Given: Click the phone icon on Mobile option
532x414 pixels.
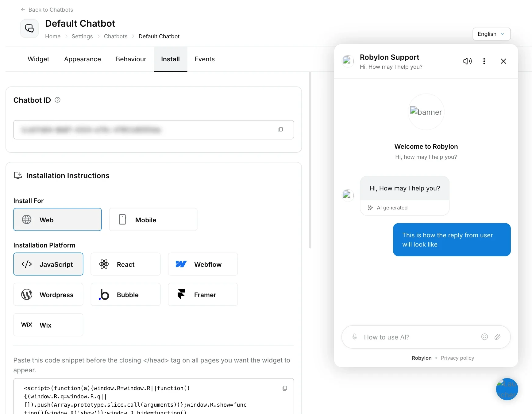Looking at the screenshot, I should pyautogui.click(x=122, y=220).
